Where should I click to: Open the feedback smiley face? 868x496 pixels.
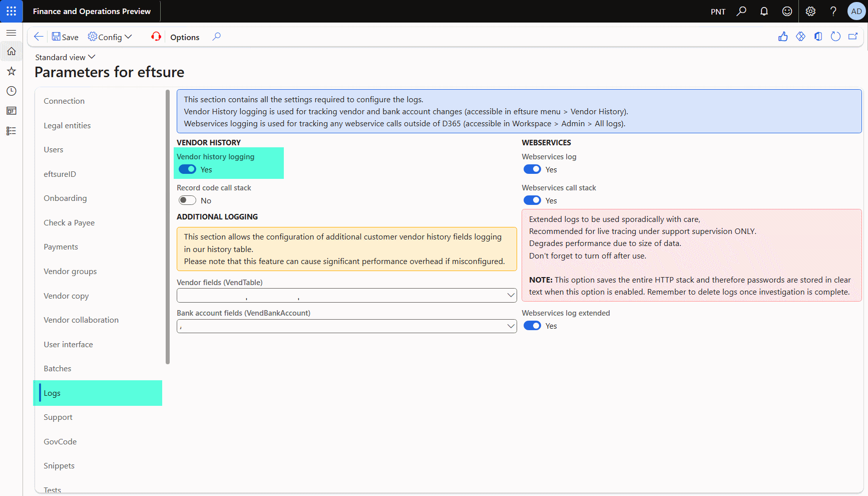click(x=787, y=11)
